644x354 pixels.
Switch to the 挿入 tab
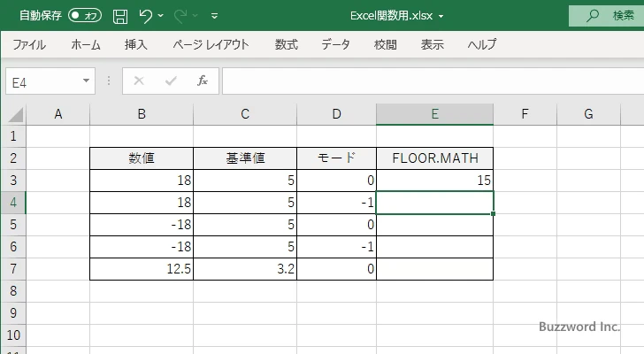[136, 44]
